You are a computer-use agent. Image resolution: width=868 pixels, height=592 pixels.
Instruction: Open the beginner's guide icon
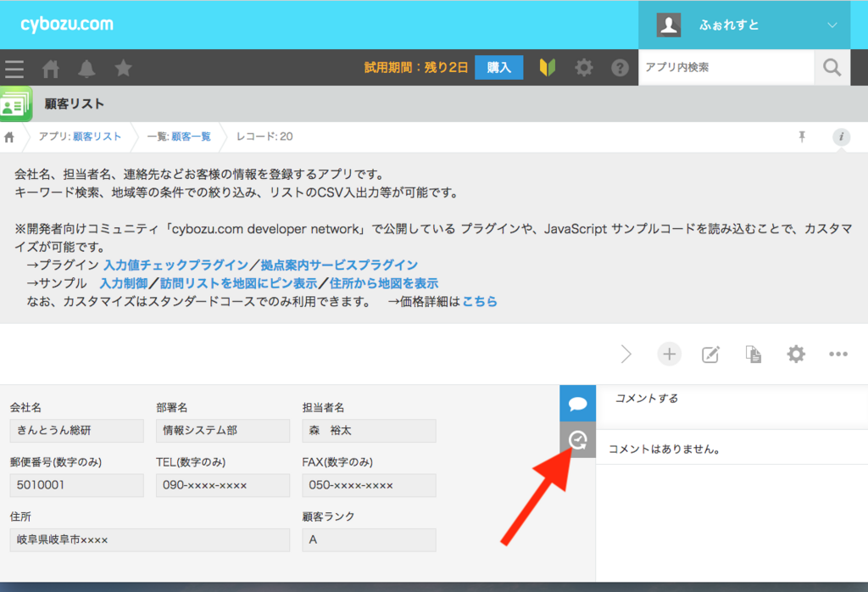[x=547, y=68]
